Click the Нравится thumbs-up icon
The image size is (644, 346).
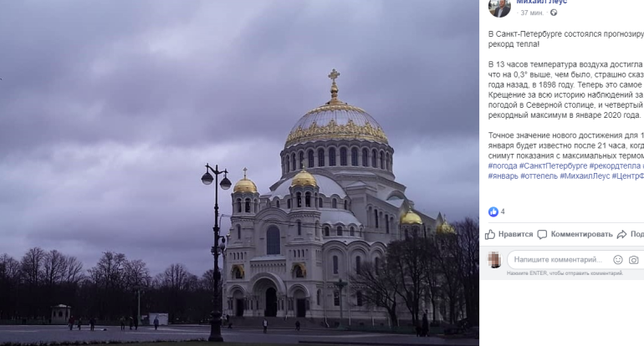tap(490, 234)
